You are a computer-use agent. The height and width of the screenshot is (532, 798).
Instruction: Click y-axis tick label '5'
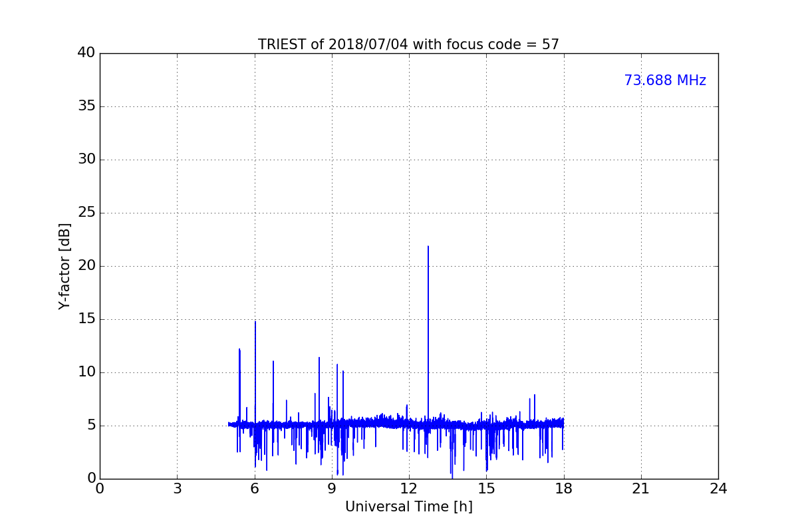(91, 425)
